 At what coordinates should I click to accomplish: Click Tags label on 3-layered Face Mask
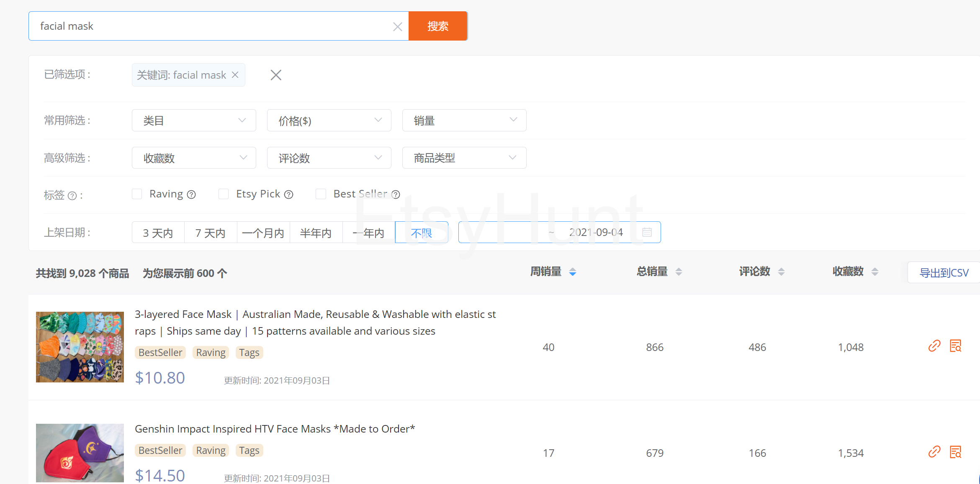pyautogui.click(x=250, y=353)
